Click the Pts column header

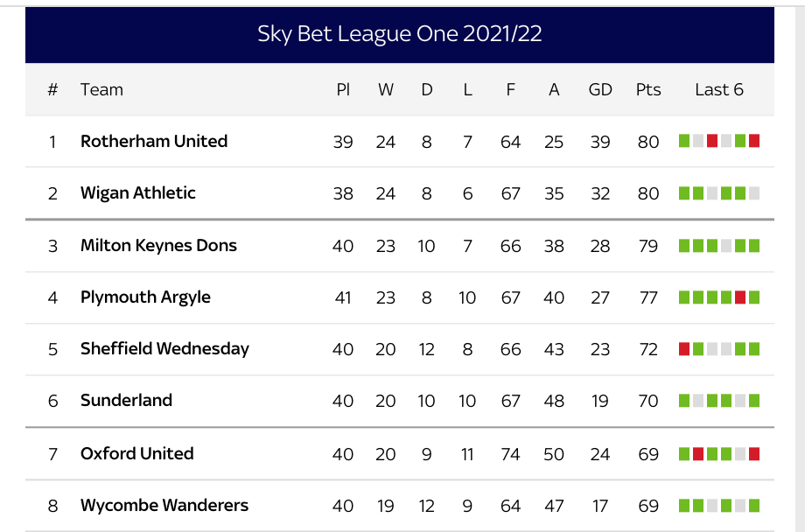point(648,89)
